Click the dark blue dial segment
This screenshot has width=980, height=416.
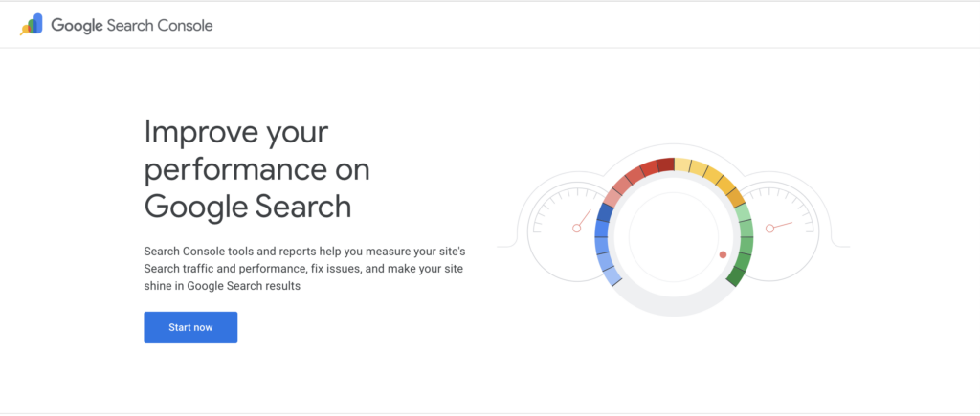point(605,214)
